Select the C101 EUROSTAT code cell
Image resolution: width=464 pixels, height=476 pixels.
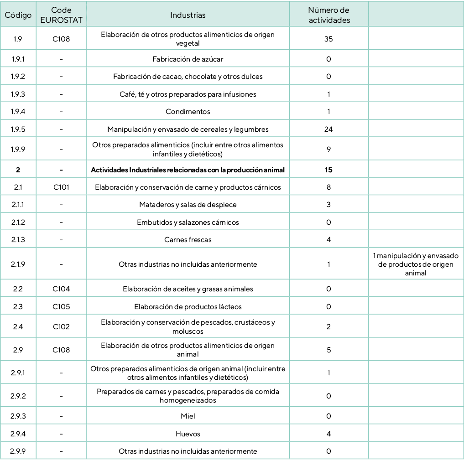click(61, 187)
